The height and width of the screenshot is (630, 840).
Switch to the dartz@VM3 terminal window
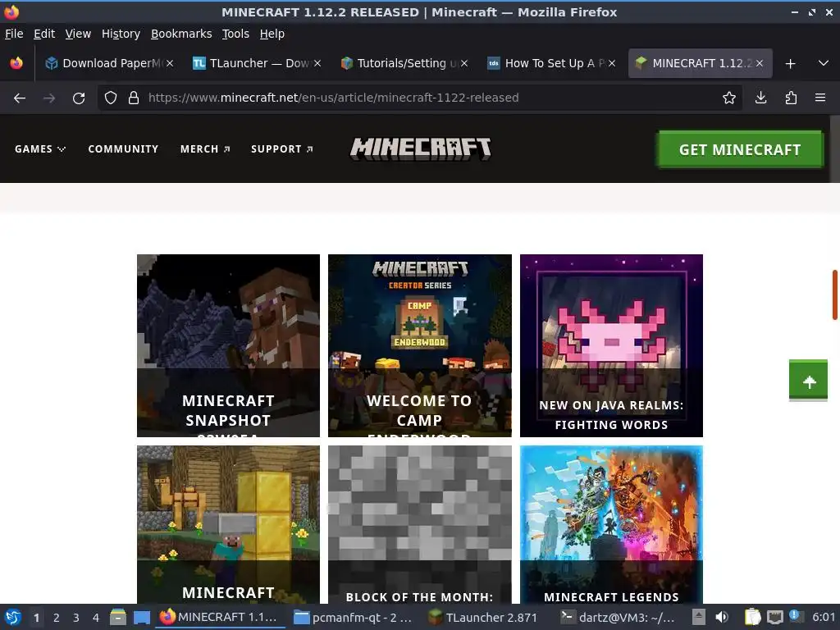[619, 617]
